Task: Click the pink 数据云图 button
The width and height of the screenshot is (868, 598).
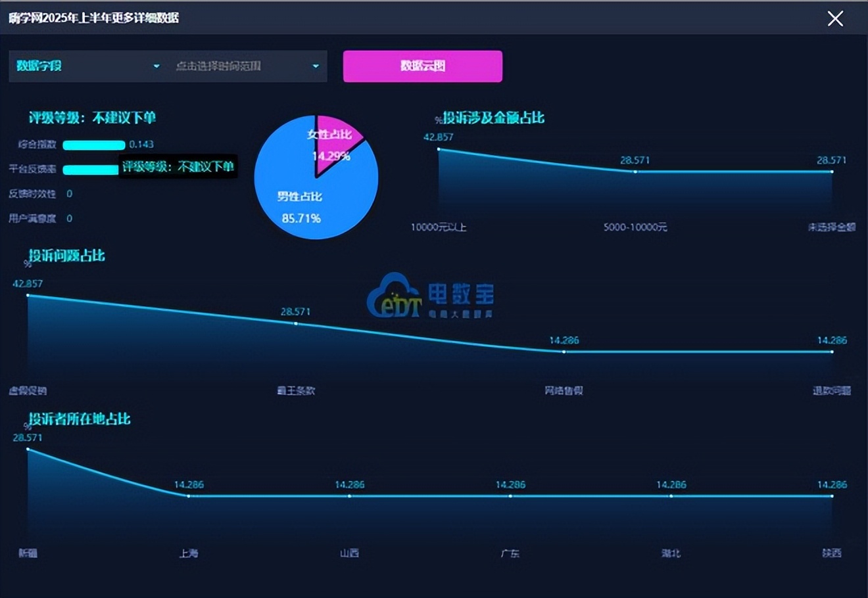Action: click(x=423, y=66)
